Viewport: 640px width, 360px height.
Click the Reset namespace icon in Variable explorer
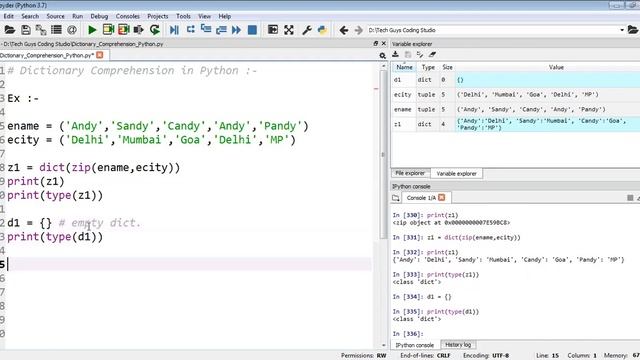coord(420,54)
